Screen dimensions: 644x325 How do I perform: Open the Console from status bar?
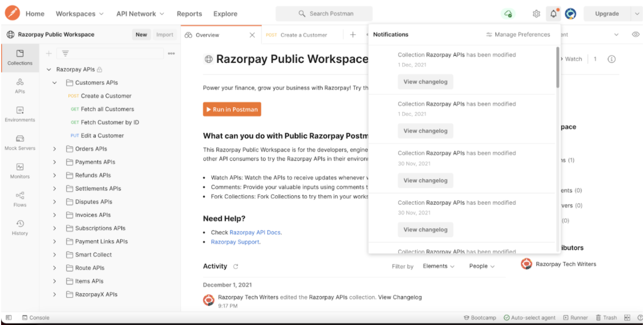pyautogui.click(x=36, y=317)
